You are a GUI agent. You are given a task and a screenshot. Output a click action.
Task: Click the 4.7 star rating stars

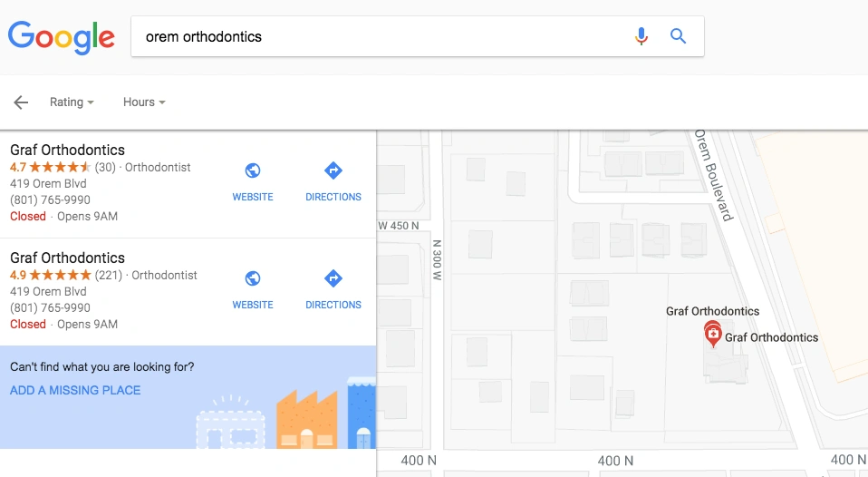point(61,167)
